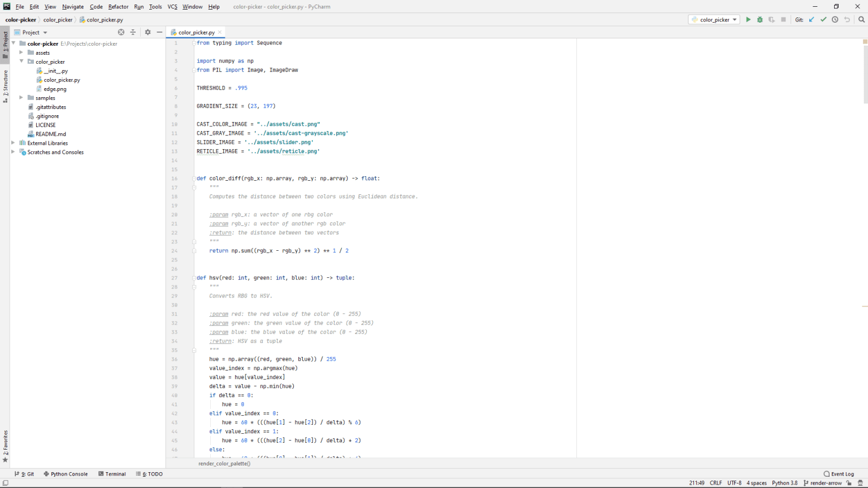Image resolution: width=868 pixels, height=488 pixels.
Task: Click the Git update project arrow
Action: tap(811, 20)
